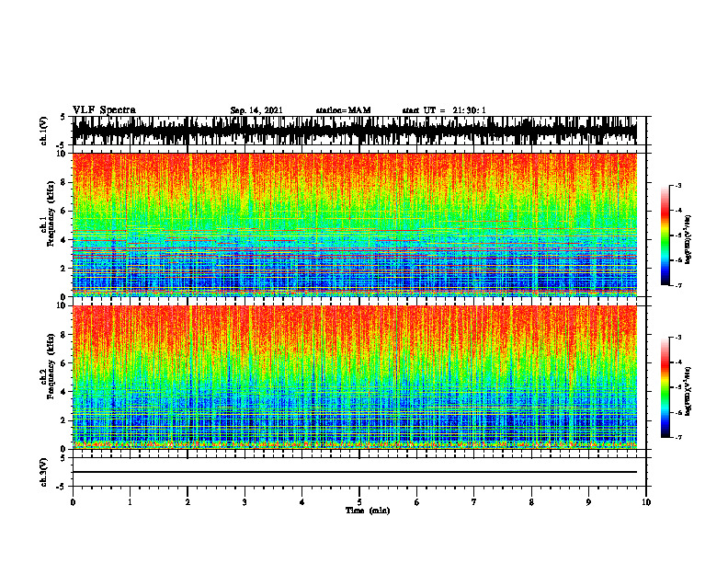Screen dimensions: 728x563
Task: Click time axis tick label "8"
Action: (531, 502)
